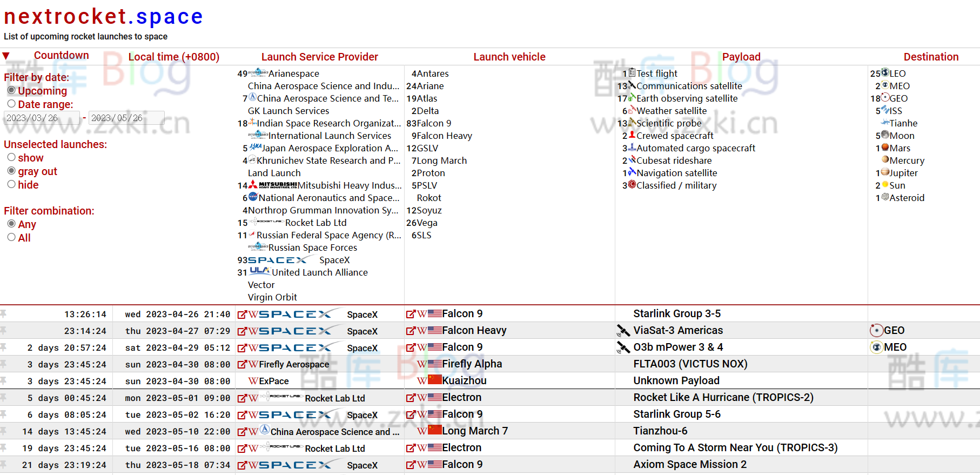Collapse the filter panel with red triangle

click(x=6, y=56)
